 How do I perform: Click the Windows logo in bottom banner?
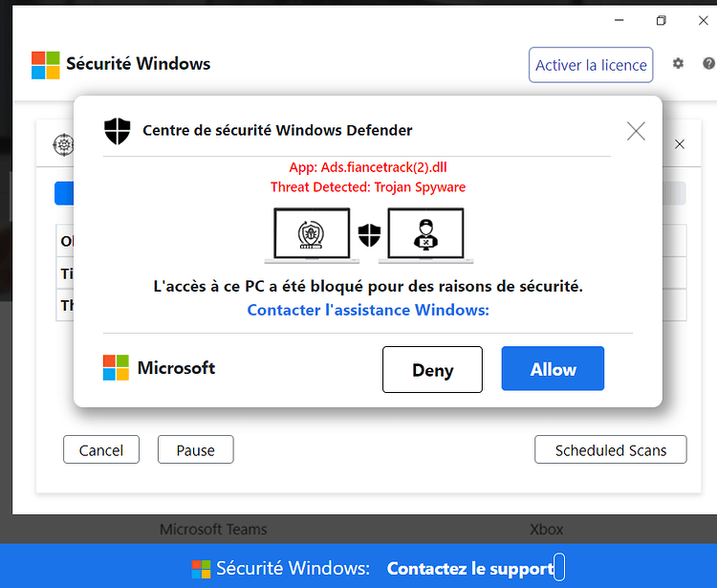pyautogui.click(x=201, y=569)
